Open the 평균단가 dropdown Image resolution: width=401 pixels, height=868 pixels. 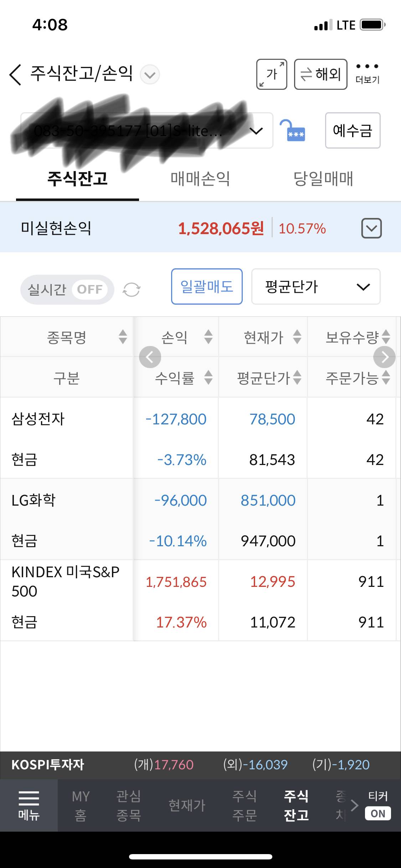point(316,287)
